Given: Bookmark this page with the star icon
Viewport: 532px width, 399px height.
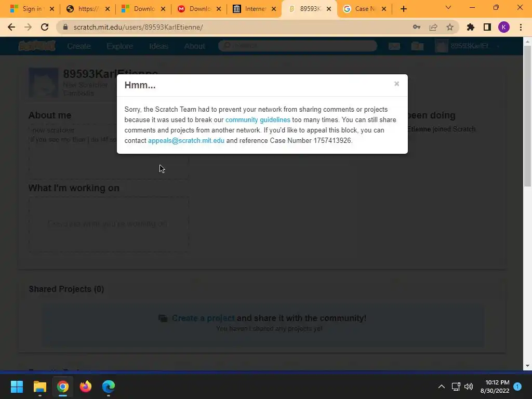Looking at the screenshot, I should [450, 27].
